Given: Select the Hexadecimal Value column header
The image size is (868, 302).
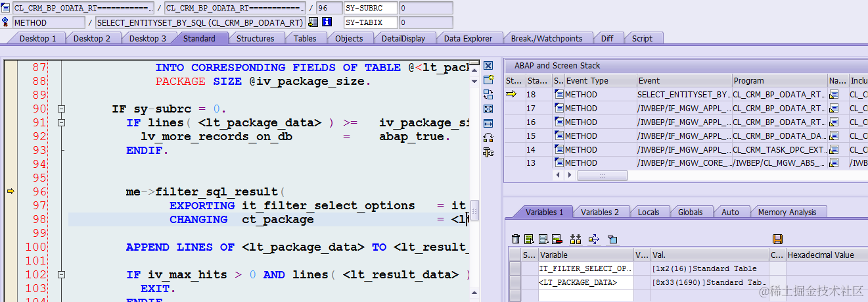Looking at the screenshot, I should pos(827,255).
